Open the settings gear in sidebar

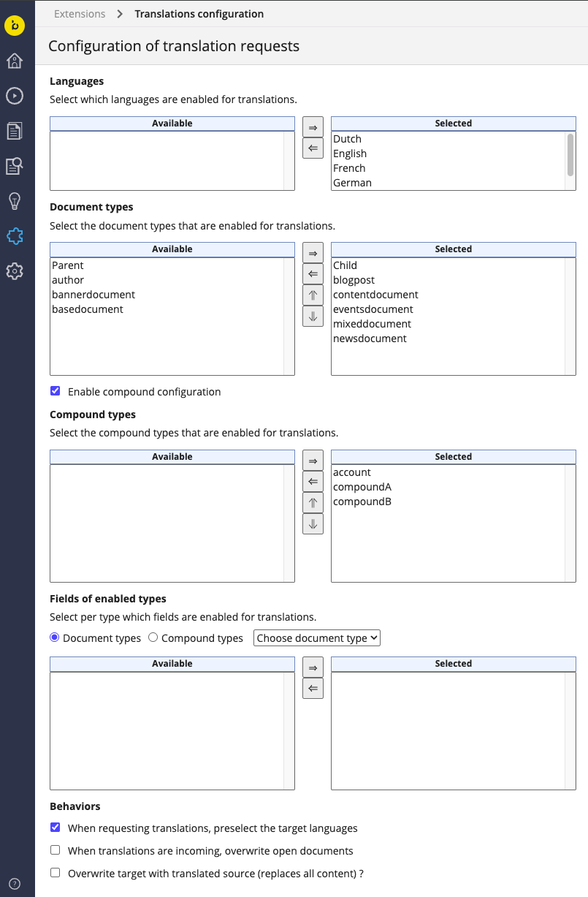(15, 271)
